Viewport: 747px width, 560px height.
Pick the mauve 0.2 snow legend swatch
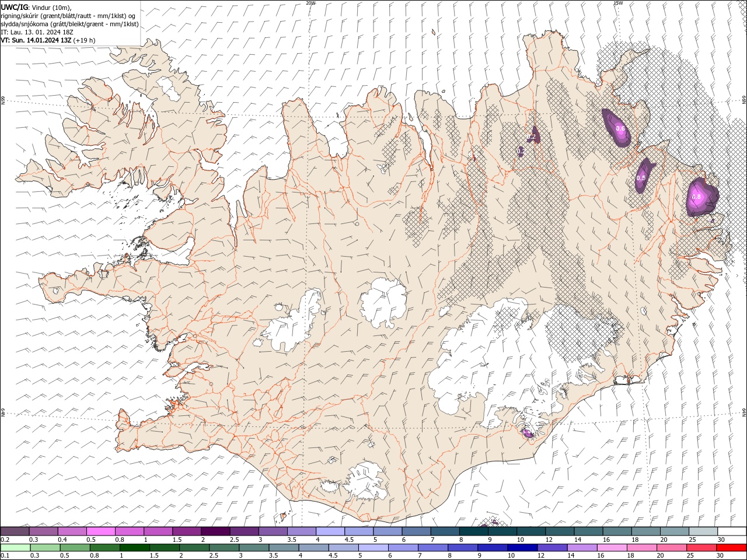coord(15,531)
